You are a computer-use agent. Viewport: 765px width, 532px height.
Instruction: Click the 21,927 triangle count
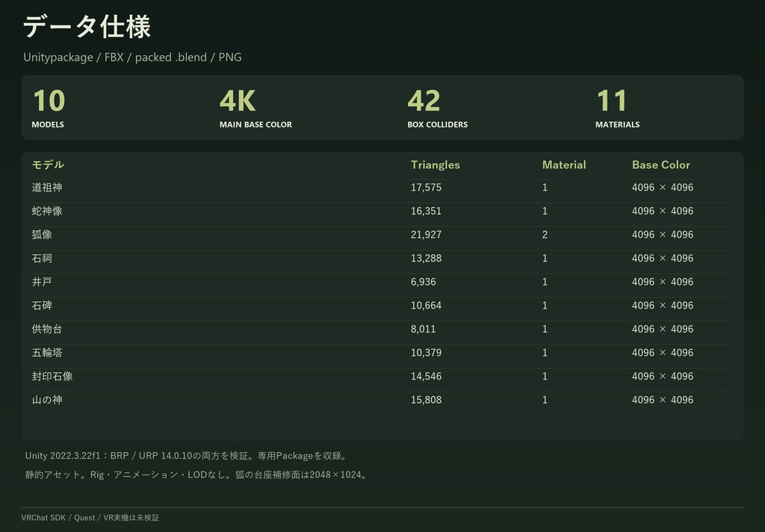pyautogui.click(x=426, y=235)
